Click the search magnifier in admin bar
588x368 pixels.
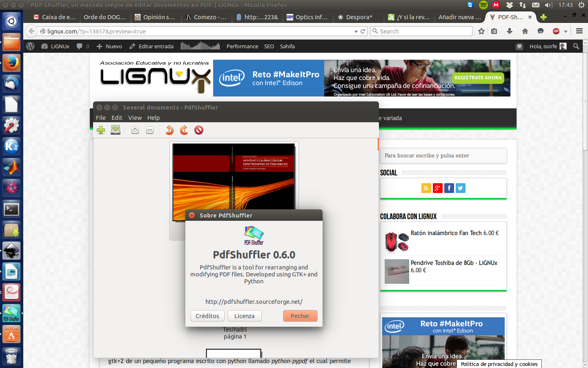pyautogui.click(x=576, y=46)
